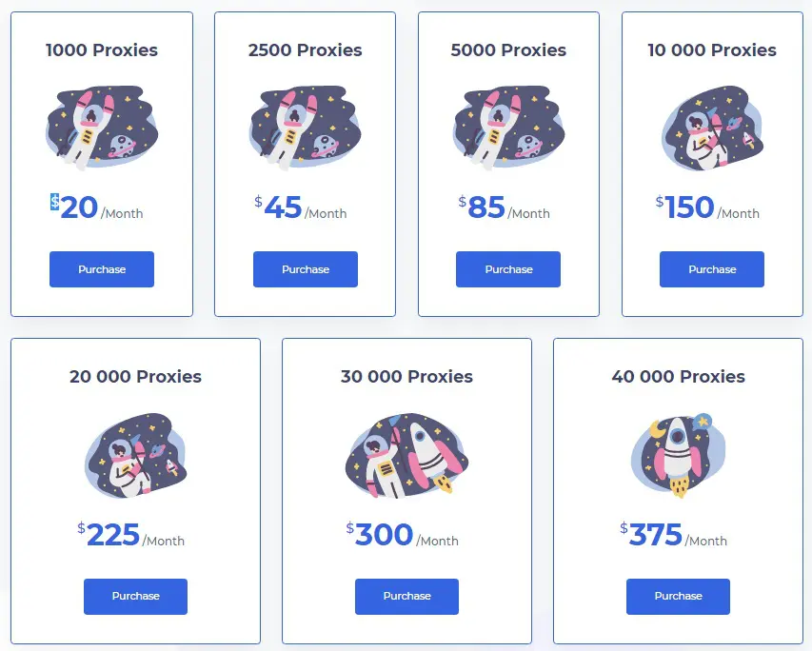Click the astronaut illustration on 20 000 Proxies card
The image size is (812, 651).
136,455
